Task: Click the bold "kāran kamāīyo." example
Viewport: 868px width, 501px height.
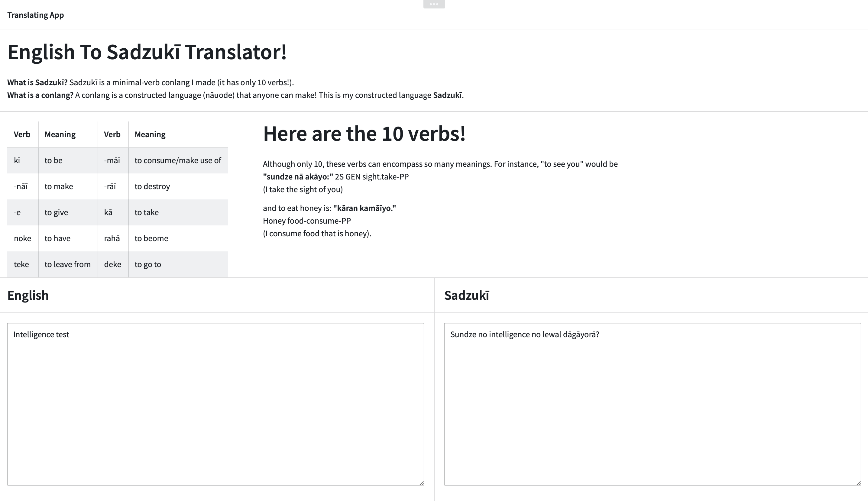Action: click(x=364, y=208)
